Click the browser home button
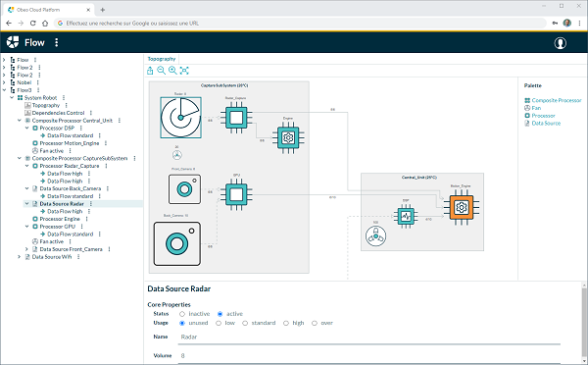This screenshot has height=365, width=588. pos(45,24)
